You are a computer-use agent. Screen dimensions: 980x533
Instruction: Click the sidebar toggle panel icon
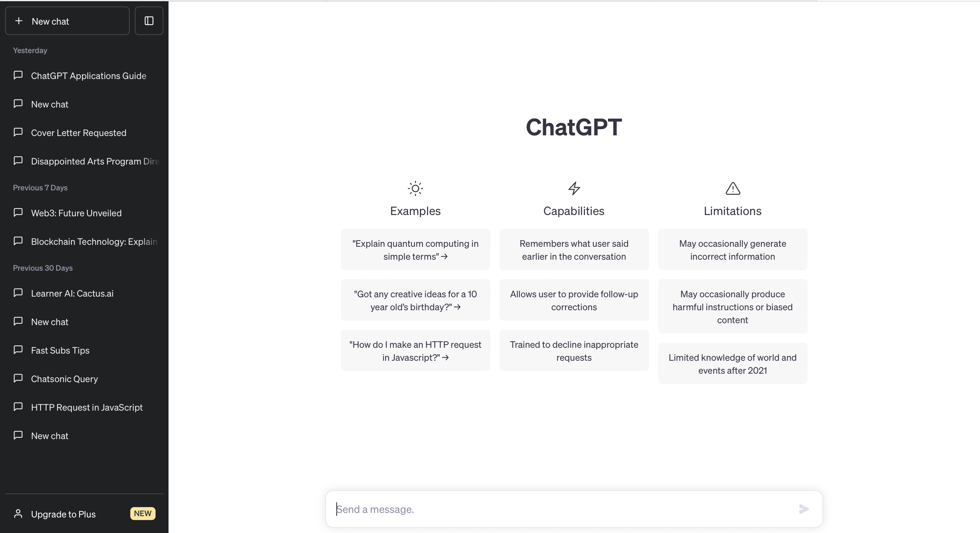pyautogui.click(x=149, y=20)
